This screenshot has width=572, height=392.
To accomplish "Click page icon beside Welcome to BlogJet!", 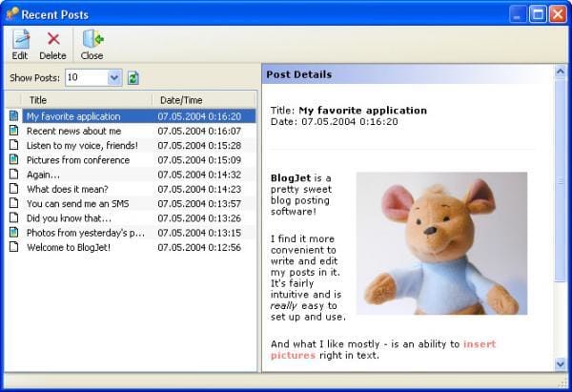I will pos(14,247).
